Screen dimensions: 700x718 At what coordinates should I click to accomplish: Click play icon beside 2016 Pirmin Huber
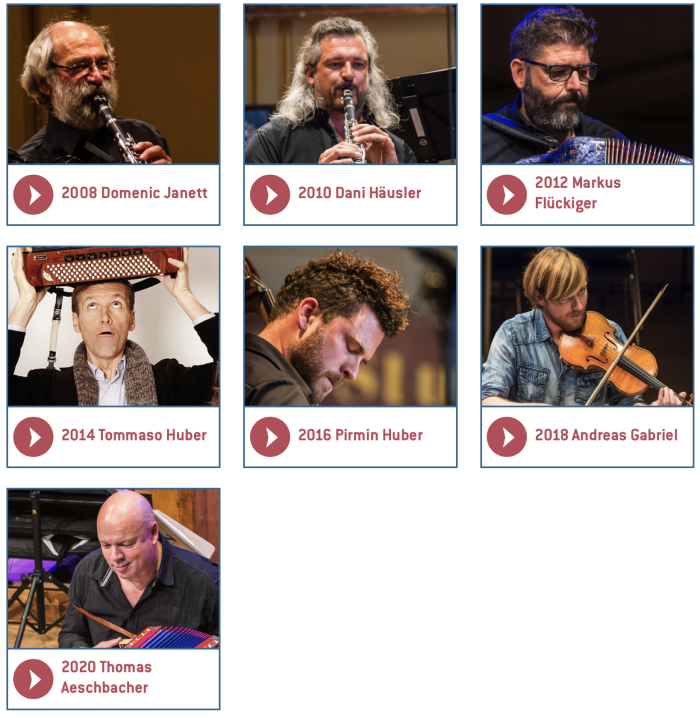point(270,436)
